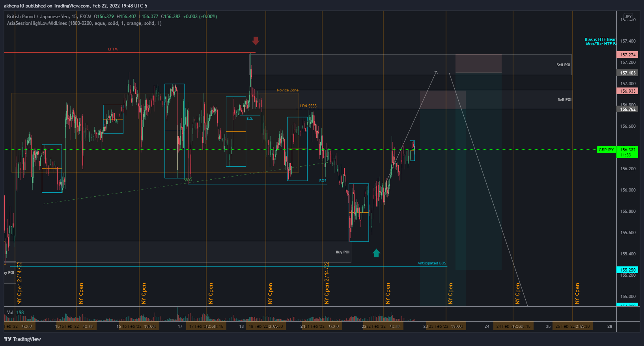This screenshot has height=346, width=644.
Task: Click the 18 Feb '22 highlighted time label
Action: click(266, 326)
